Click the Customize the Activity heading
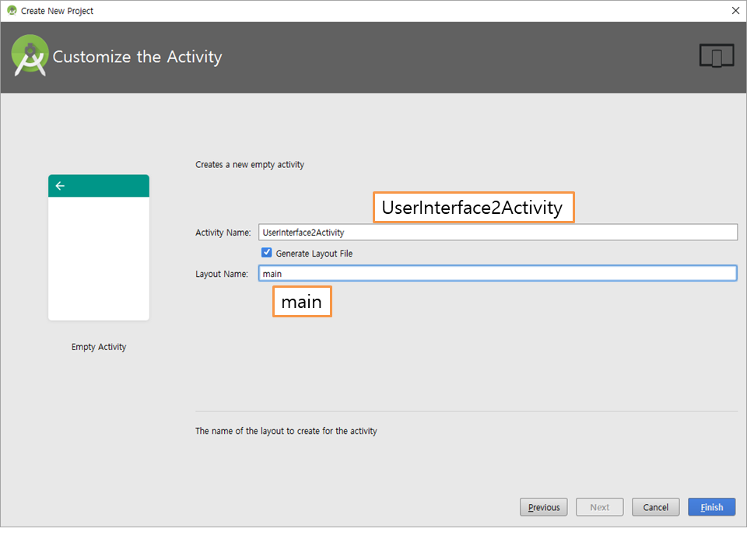747x560 pixels. pos(137,57)
